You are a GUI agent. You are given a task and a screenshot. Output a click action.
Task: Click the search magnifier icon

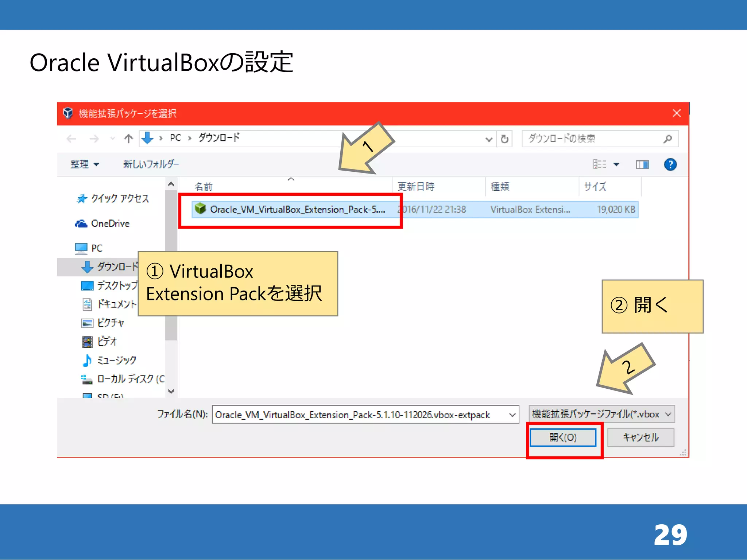667,139
